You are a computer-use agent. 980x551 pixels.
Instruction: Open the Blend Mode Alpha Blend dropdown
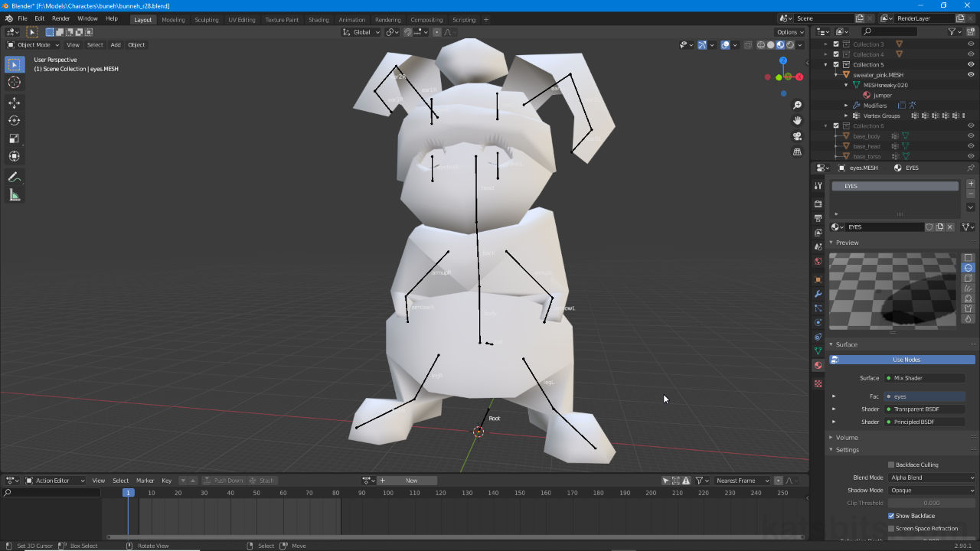pos(931,478)
